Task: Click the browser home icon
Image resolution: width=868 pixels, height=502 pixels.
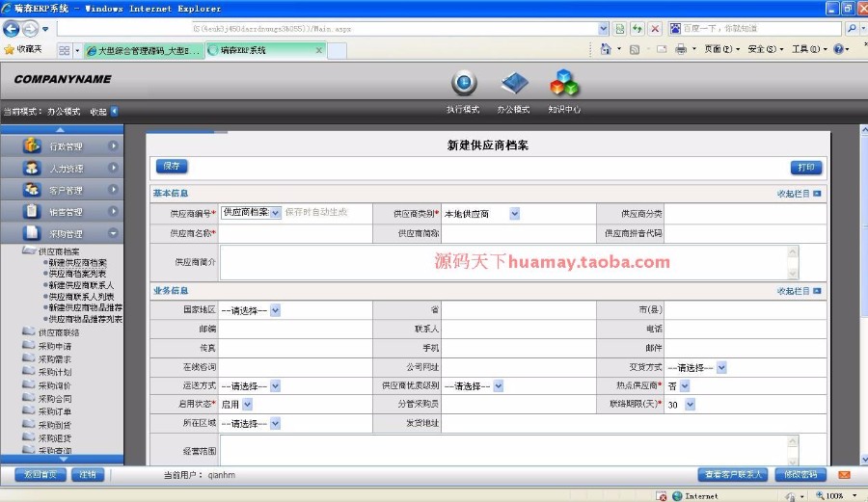Action: point(606,49)
